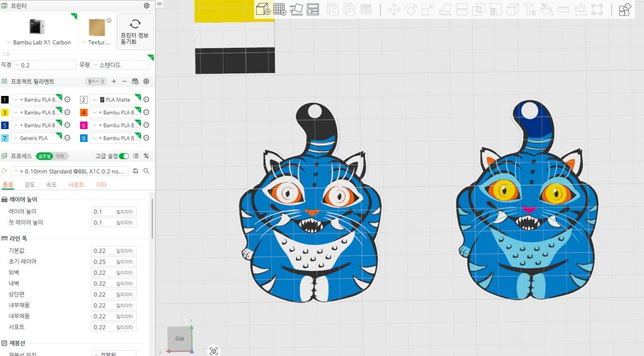
Task: Click the reset arrow left of process preset
Action: click(4, 171)
